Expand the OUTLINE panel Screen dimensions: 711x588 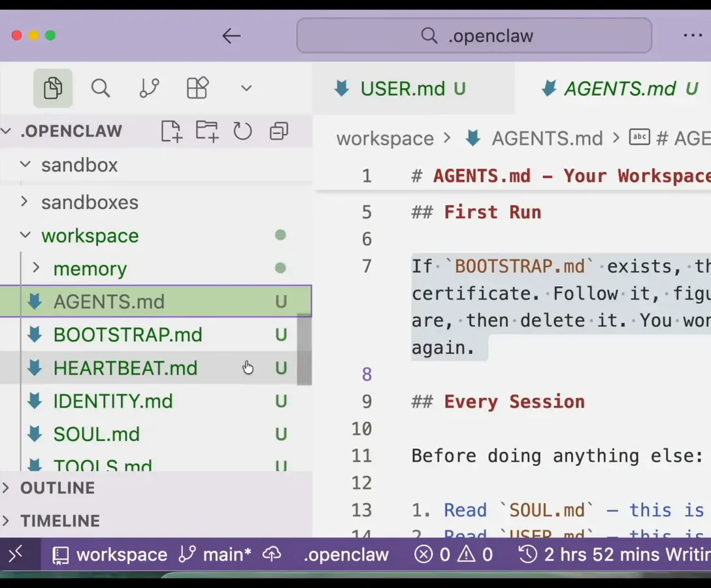156,488
